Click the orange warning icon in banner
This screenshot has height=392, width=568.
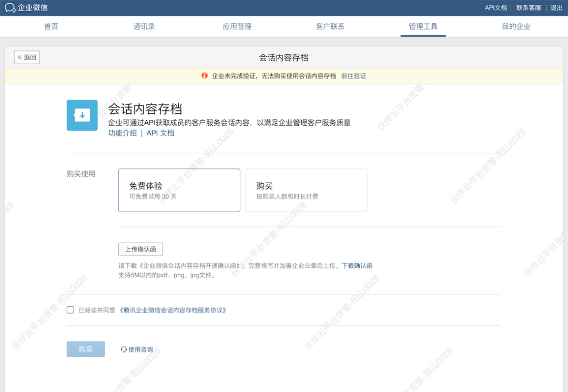205,76
